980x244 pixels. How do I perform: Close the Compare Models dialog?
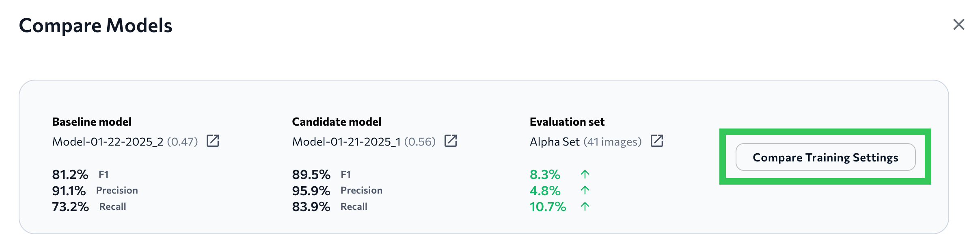click(x=958, y=25)
